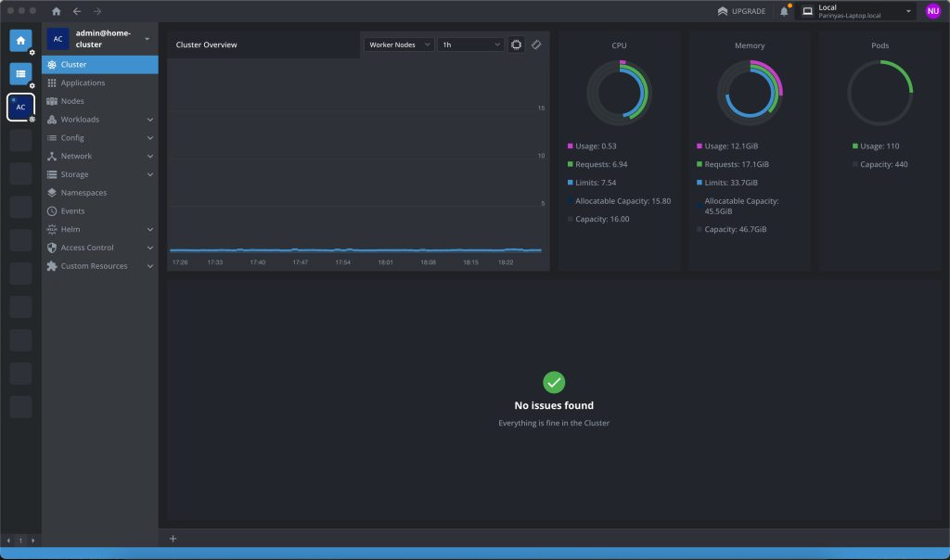Open Namespaces in the sidebar

(83, 193)
